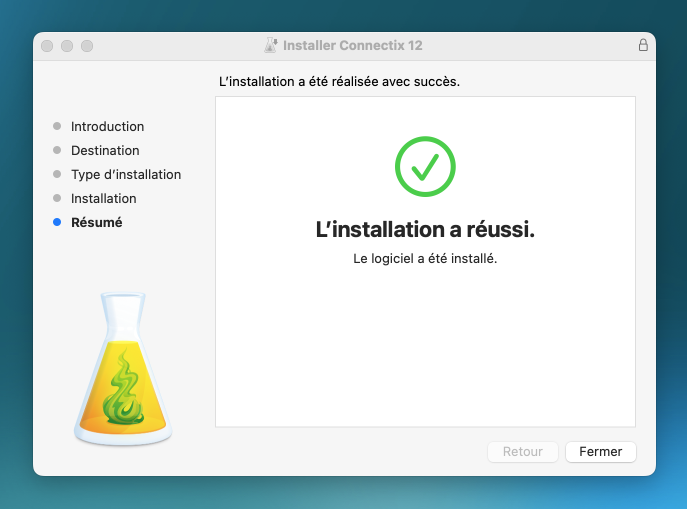Click the blue bullet next to Résumé
This screenshot has height=509, width=687.
pos(57,223)
